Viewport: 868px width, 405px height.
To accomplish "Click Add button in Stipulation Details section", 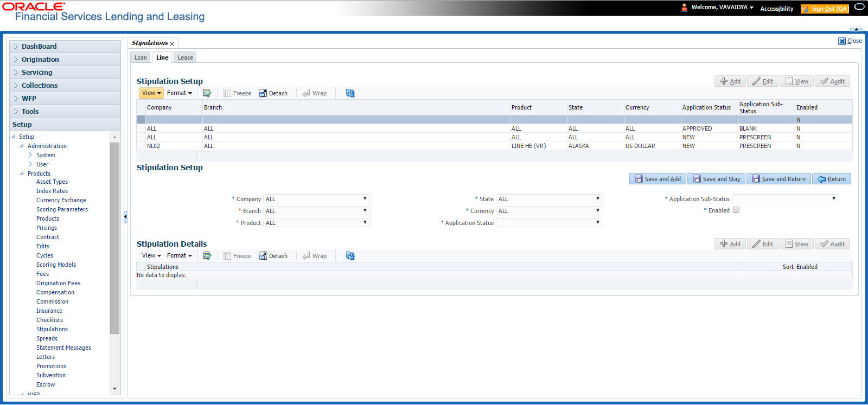I will coord(730,244).
